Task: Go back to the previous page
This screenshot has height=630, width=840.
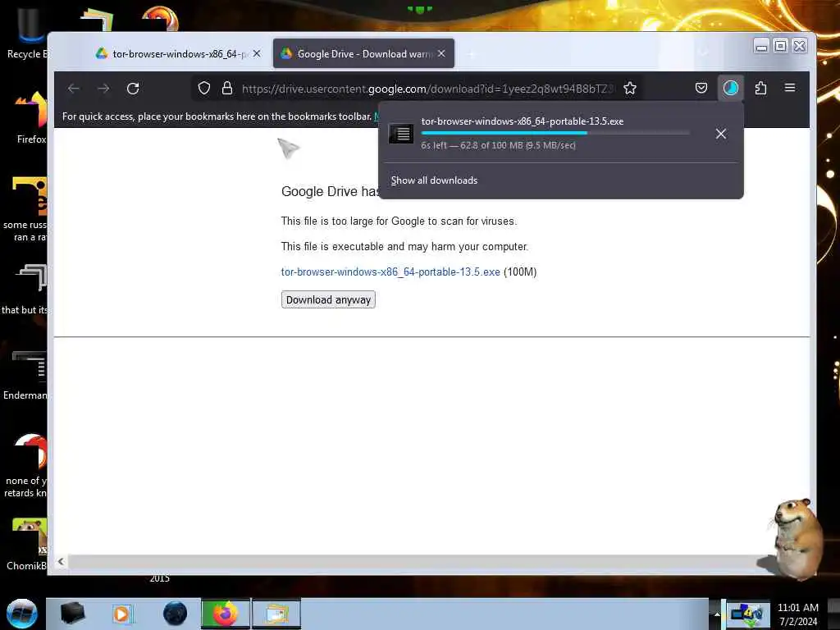Action: (x=74, y=89)
